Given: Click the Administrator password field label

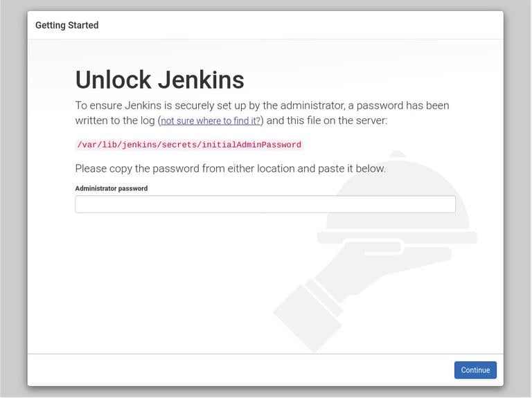Looking at the screenshot, I should click(x=111, y=188).
